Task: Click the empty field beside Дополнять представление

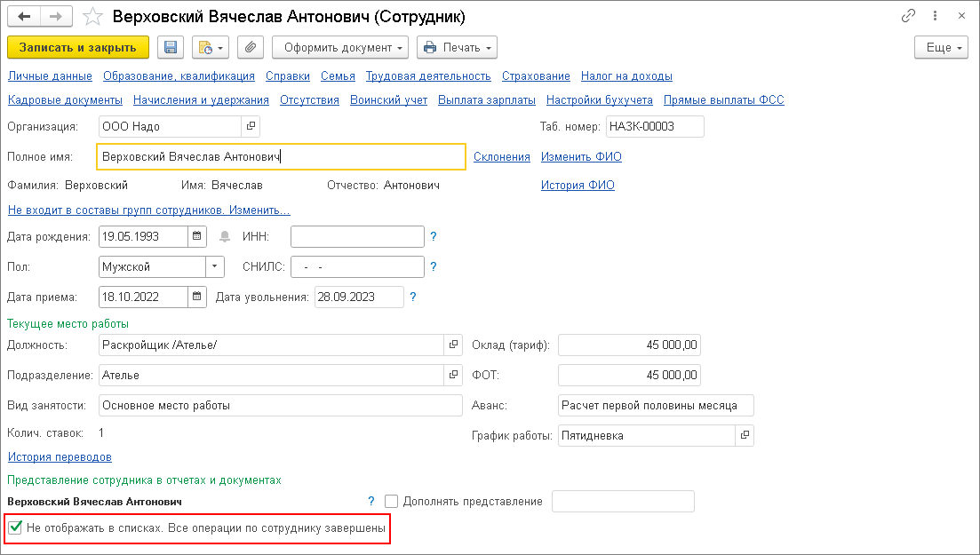Action: coord(623,501)
